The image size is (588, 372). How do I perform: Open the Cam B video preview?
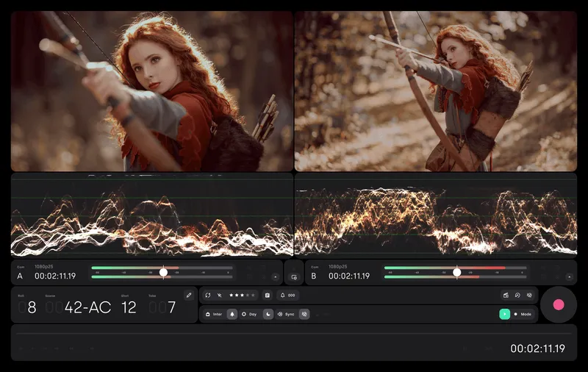coord(436,91)
